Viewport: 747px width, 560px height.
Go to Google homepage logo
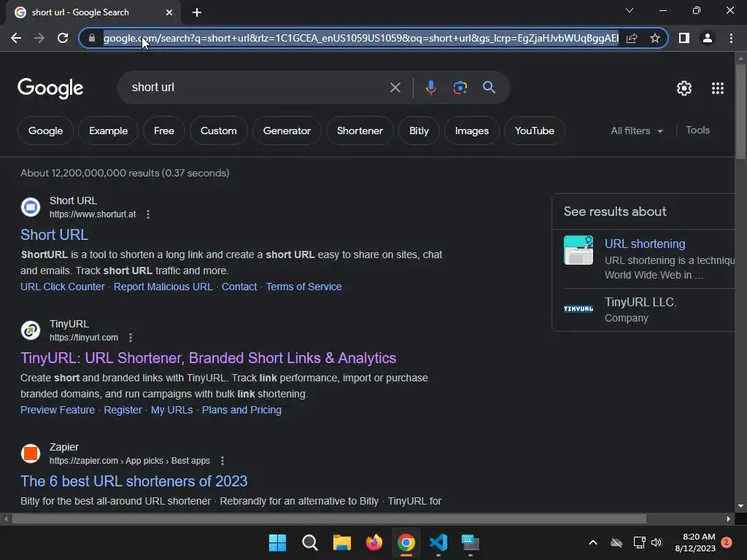coord(50,88)
